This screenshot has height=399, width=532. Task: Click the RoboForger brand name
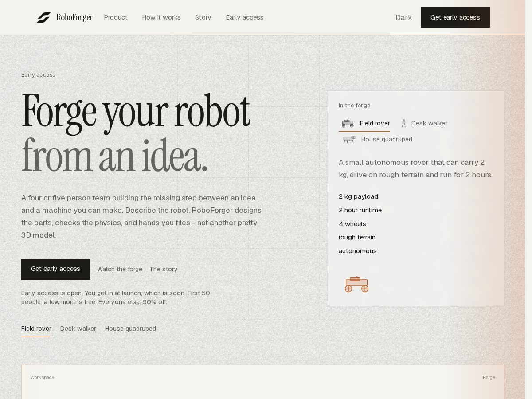tap(74, 17)
